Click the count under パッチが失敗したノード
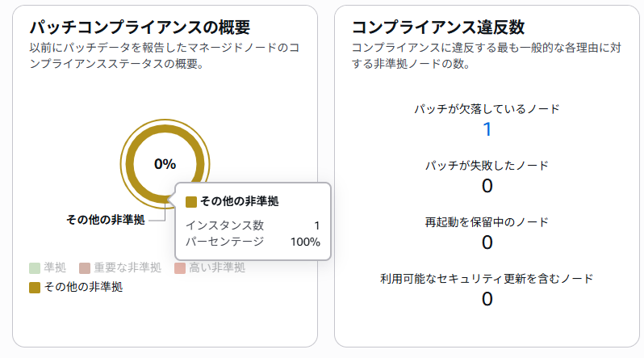Screen dimensions: 644x358 point(487,186)
